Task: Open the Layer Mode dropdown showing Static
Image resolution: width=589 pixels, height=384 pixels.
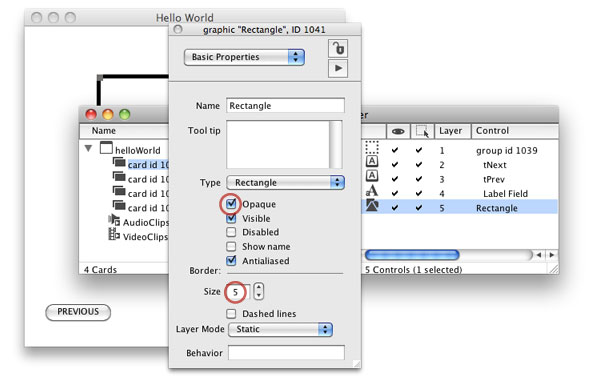Action: (x=280, y=329)
